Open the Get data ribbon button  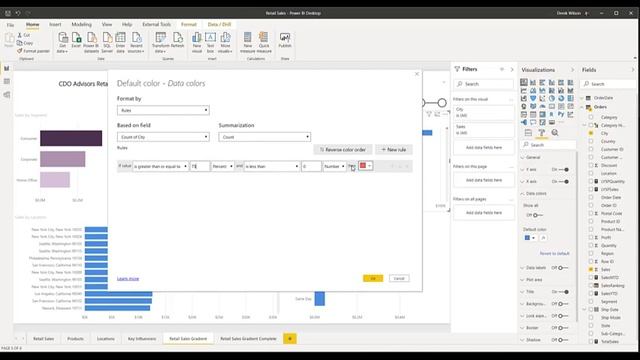point(62,42)
